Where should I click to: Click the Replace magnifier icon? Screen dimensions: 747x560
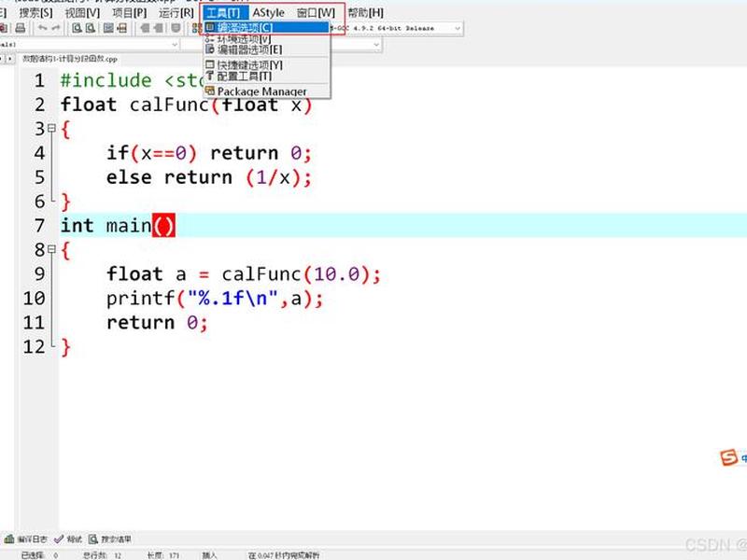(91, 28)
